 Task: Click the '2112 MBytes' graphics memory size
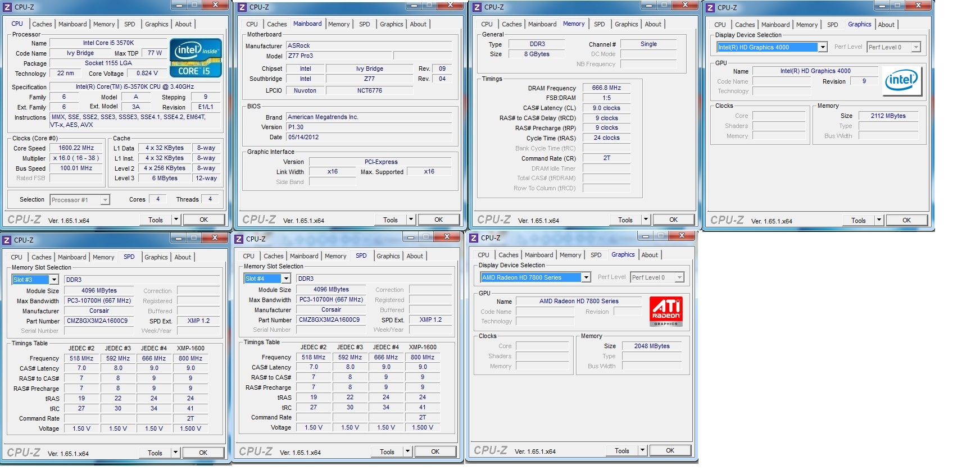pyautogui.click(x=888, y=116)
